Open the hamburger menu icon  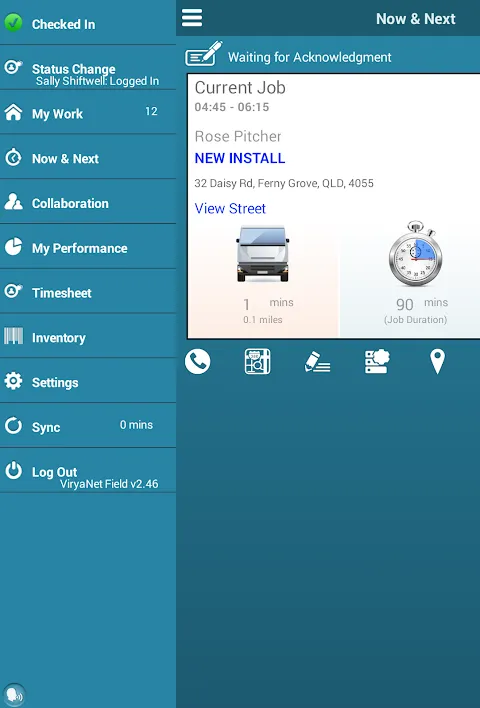pyautogui.click(x=192, y=18)
